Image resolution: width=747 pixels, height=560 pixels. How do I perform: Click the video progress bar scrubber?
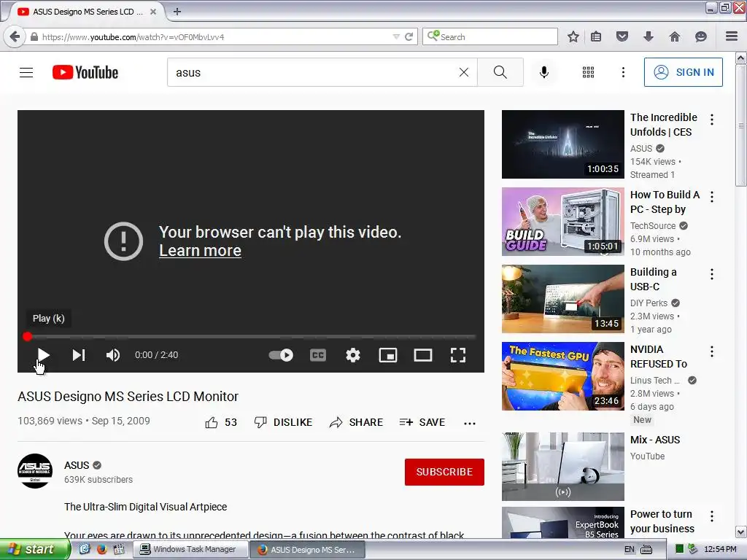click(x=27, y=337)
